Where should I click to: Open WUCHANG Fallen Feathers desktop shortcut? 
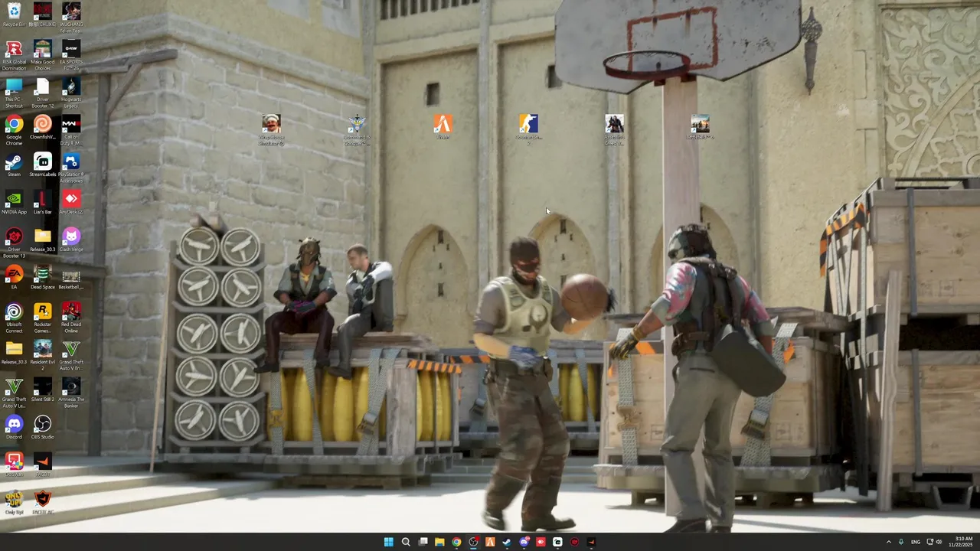(70, 17)
